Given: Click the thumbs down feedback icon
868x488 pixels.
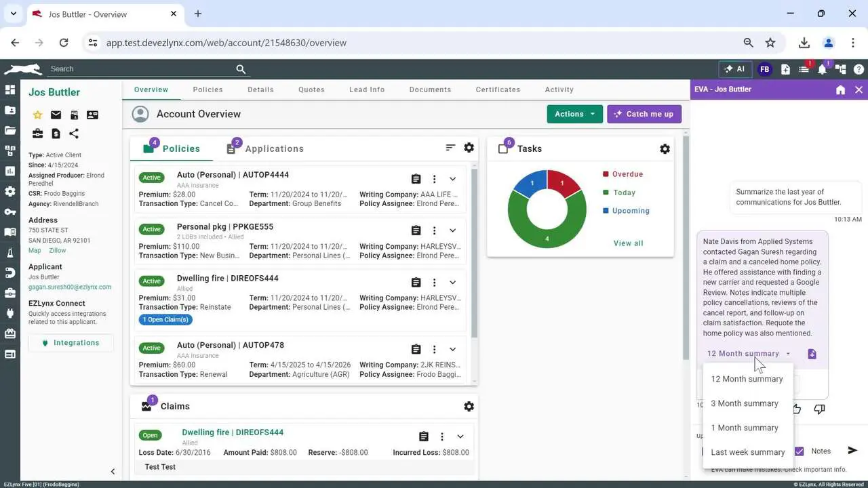Looking at the screenshot, I should pos(819,409).
